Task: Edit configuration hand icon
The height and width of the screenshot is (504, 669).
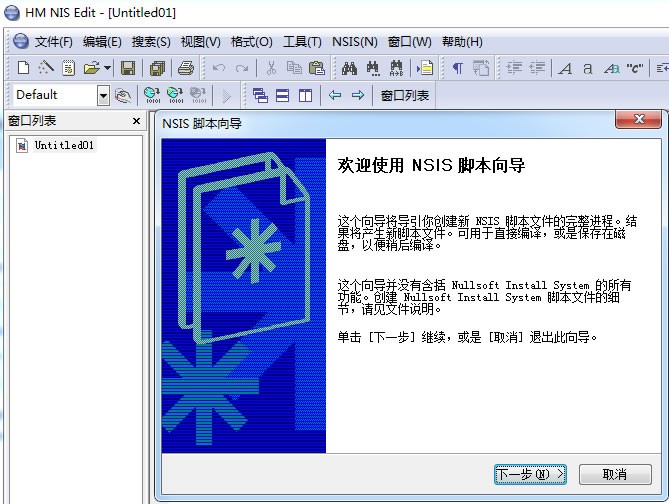Action: pos(123,95)
